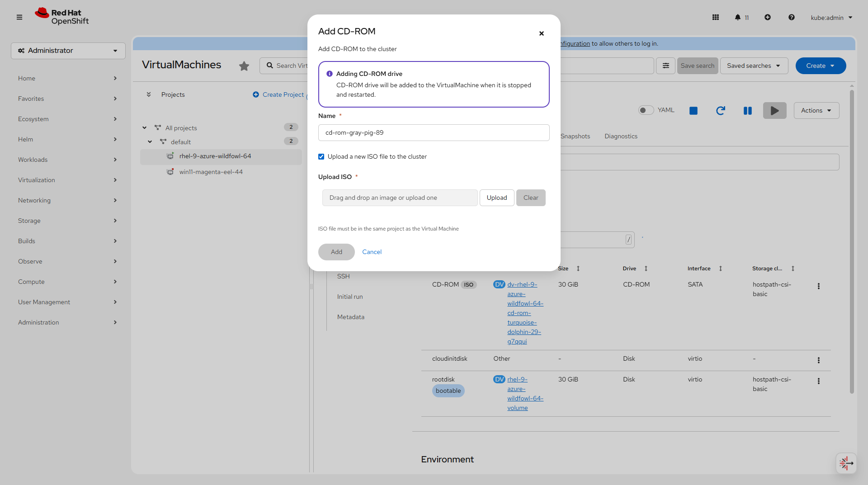The width and height of the screenshot is (868, 485).
Task: Collapse the default project tree node
Action: 150,142
